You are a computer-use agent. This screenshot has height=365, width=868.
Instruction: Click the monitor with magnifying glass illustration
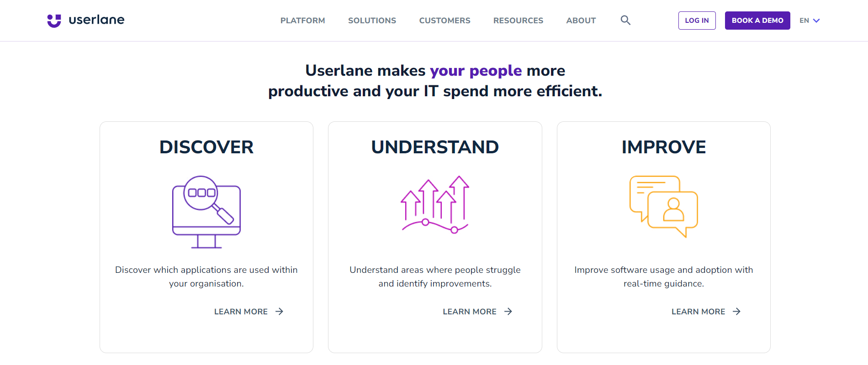[206, 212]
